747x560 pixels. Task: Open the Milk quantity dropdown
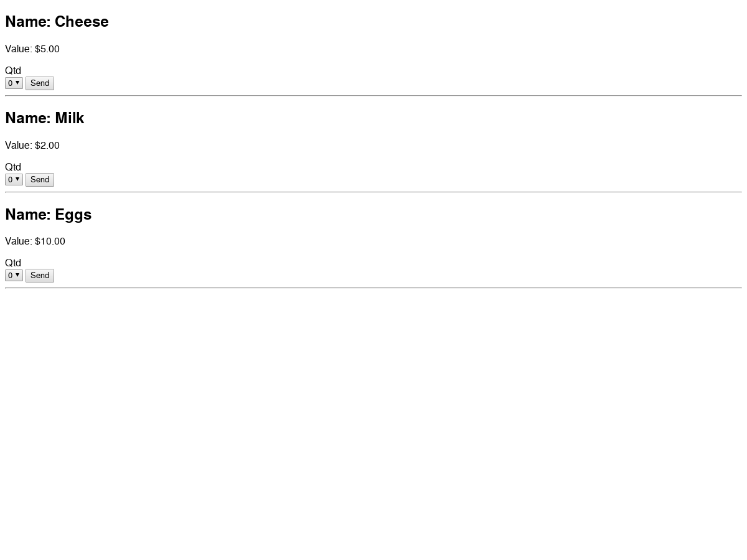(14, 179)
